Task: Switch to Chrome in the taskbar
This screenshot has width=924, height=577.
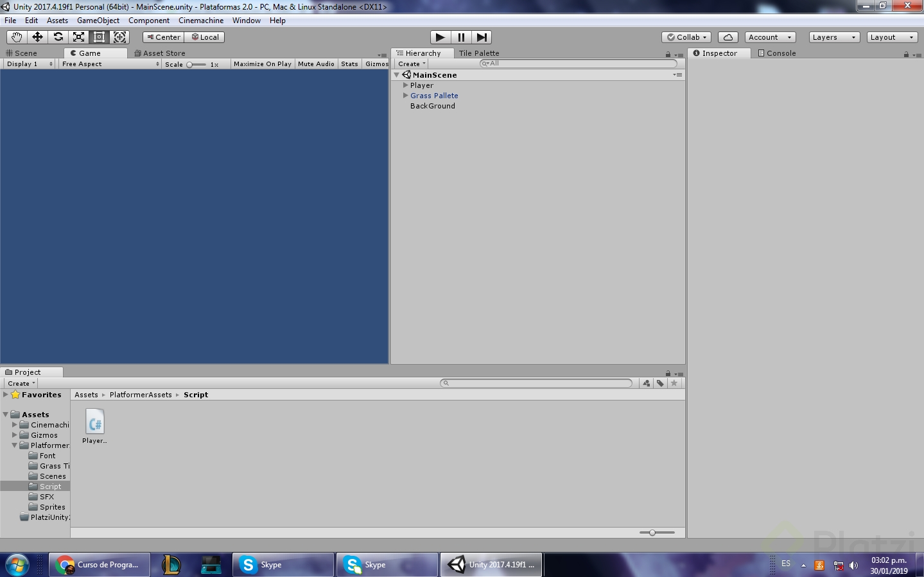Action: click(x=100, y=565)
